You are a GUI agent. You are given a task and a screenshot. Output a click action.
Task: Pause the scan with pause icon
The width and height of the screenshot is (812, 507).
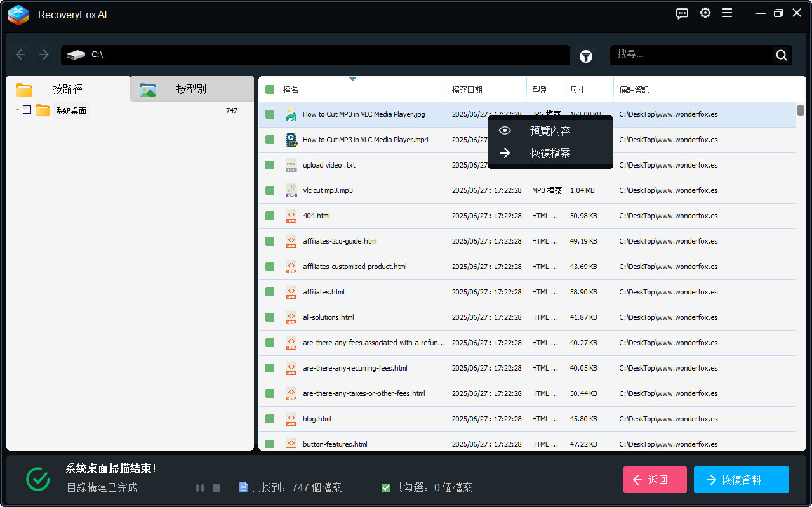[200, 488]
